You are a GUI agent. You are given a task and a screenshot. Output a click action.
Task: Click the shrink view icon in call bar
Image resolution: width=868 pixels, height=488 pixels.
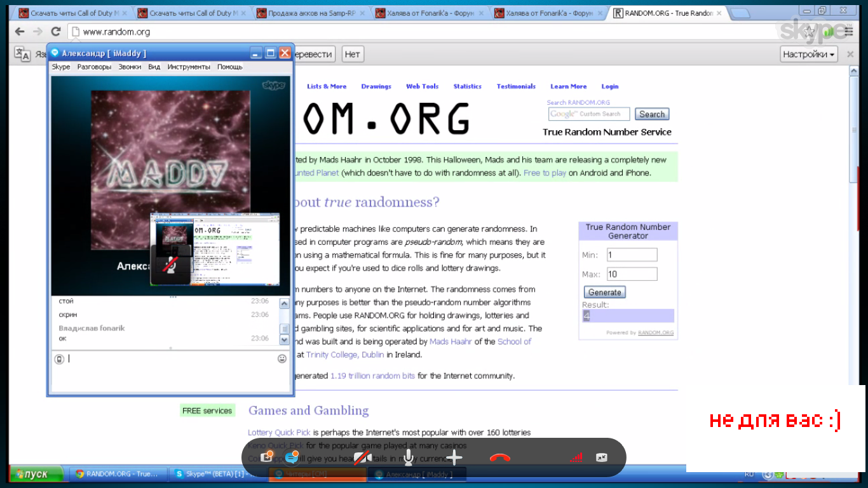[601, 457]
